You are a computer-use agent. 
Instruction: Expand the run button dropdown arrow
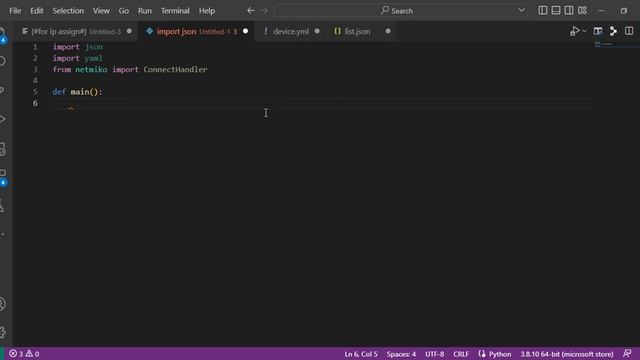pyautogui.click(x=584, y=31)
